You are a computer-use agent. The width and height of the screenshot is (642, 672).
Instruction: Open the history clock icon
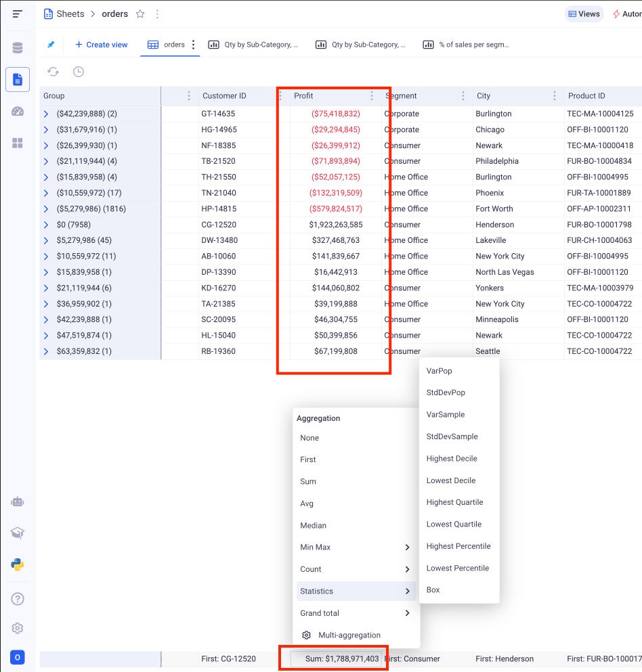[79, 72]
